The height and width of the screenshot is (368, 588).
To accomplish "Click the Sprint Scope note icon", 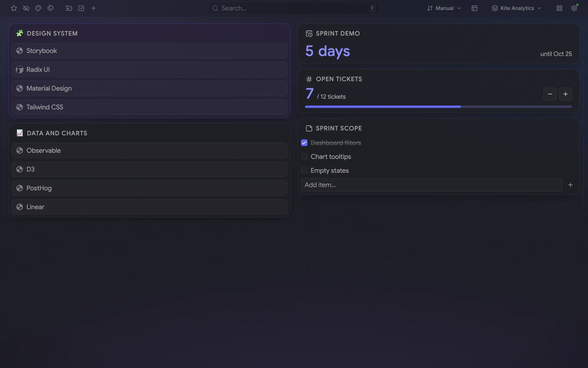I will (309, 128).
